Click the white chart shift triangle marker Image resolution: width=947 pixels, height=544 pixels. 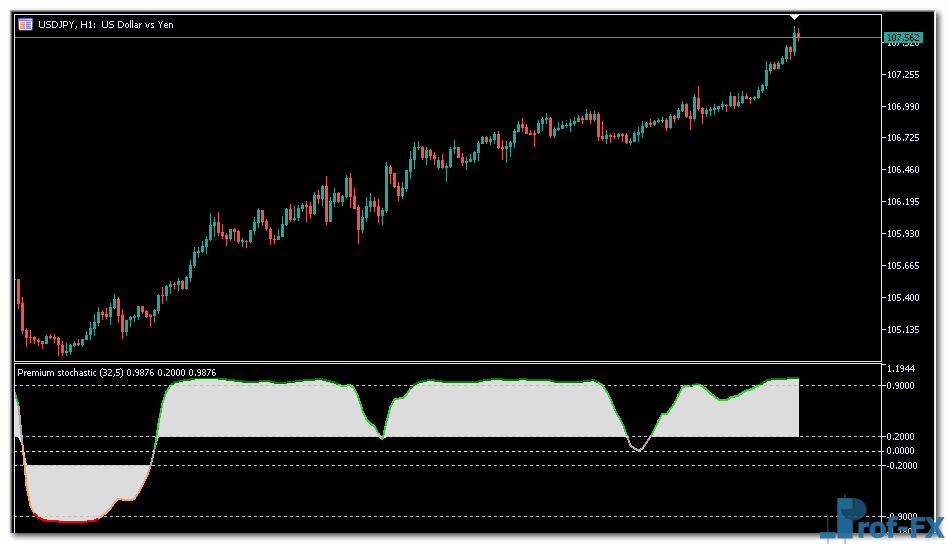point(795,17)
